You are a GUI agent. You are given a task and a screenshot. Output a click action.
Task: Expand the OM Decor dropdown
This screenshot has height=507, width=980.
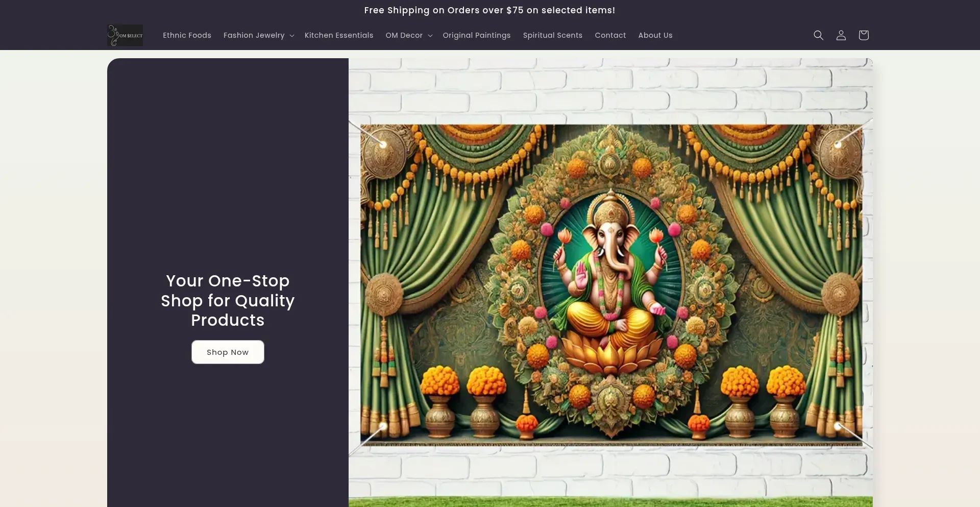(409, 35)
